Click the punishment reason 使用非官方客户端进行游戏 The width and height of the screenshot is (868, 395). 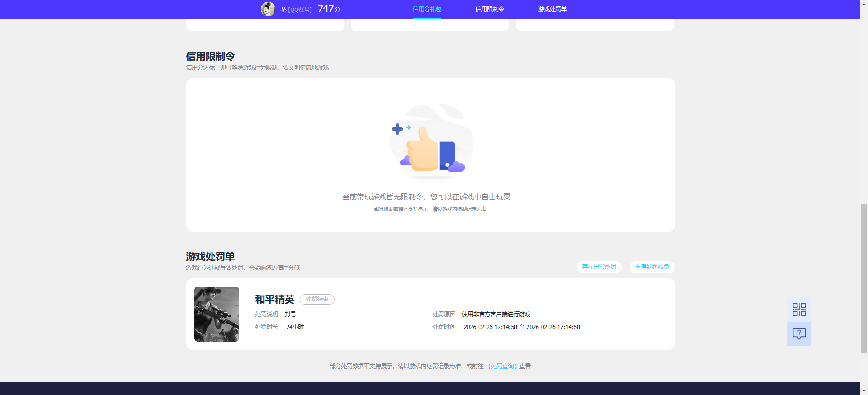coord(496,314)
